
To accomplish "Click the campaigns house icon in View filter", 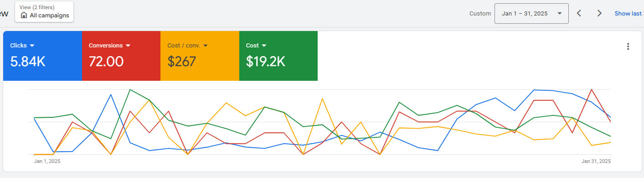I will (24, 15).
